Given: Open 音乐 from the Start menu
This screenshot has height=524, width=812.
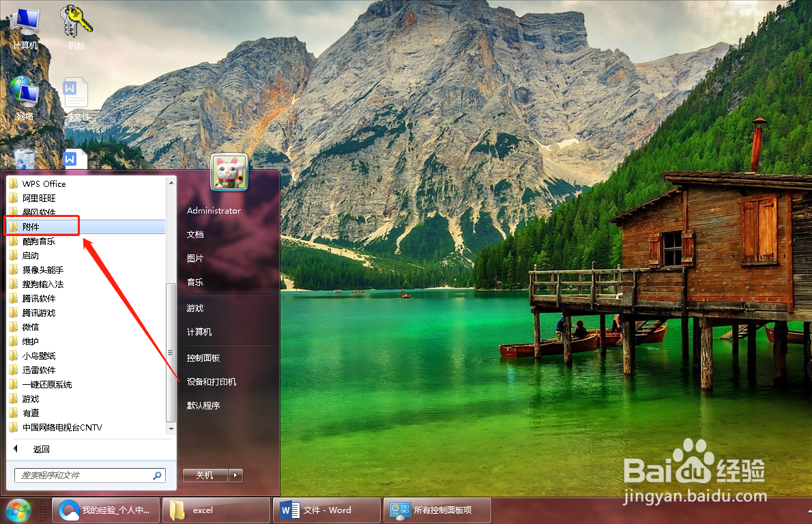Looking at the screenshot, I should tap(195, 282).
